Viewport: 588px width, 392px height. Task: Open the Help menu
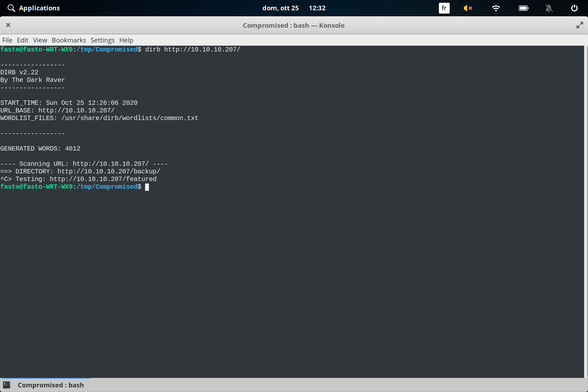pyautogui.click(x=126, y=40)
